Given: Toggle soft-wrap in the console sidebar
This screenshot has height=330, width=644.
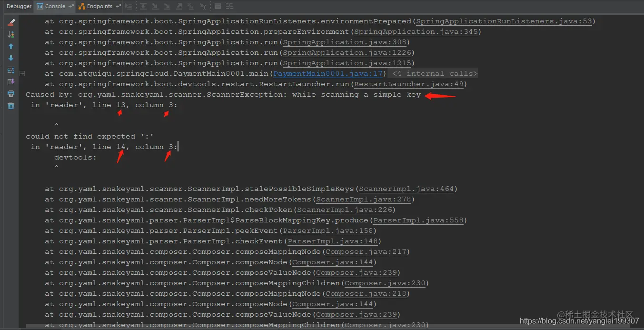Looking at the screenshot, I should 11,70.
